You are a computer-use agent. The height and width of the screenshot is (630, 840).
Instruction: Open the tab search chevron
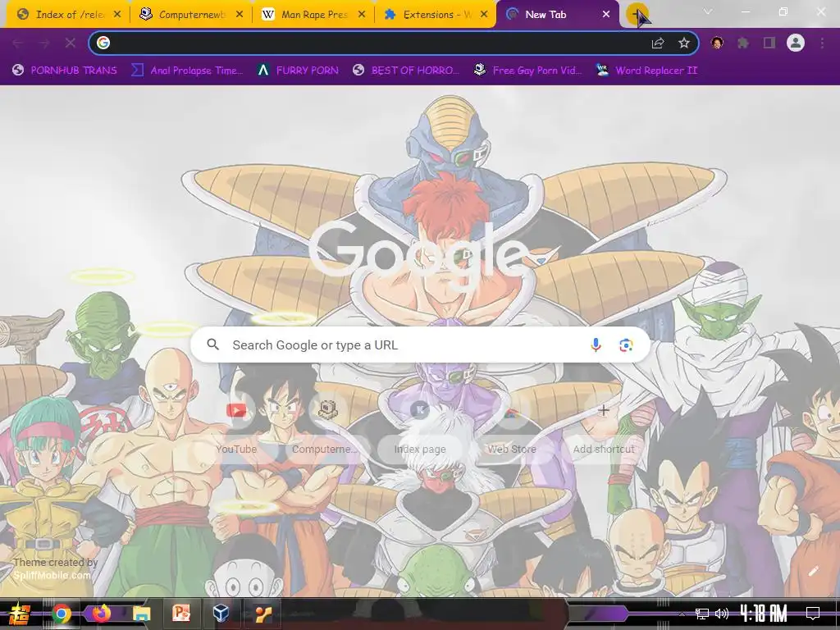coord(708,11)
